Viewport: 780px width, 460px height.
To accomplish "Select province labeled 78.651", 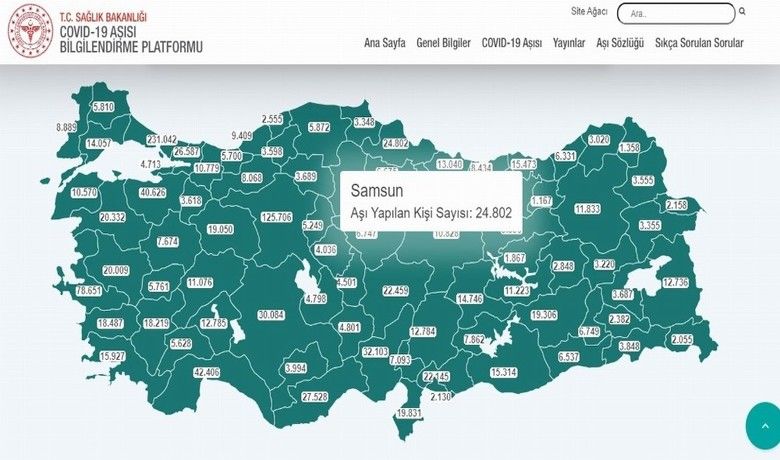I will (89, 290).
